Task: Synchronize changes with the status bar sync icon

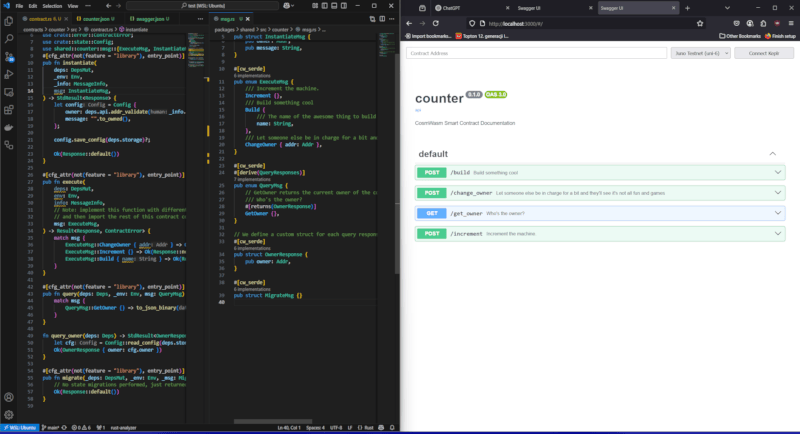Action: tap(64, 428)
